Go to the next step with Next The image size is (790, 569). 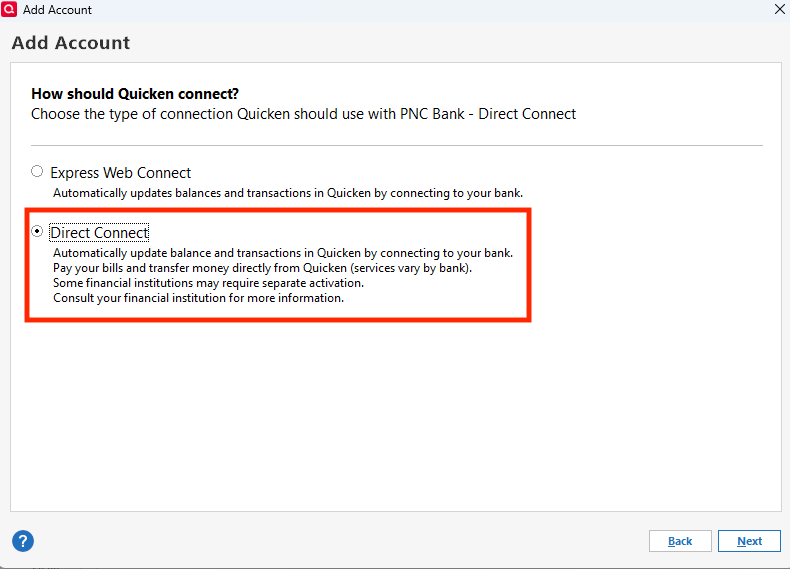(x=749, y=541)
